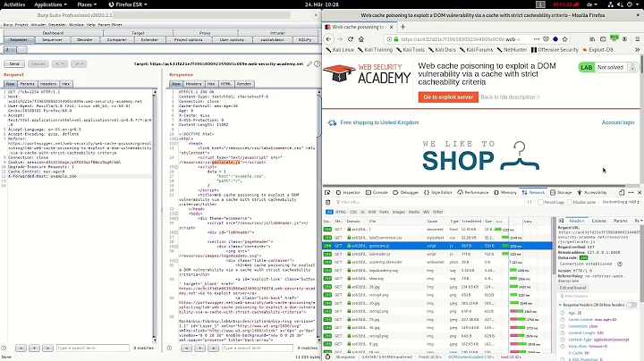Pick an element with devtools picker icon
Image resolution: width=644 pixels, height=361 pixels.
click(x=327, y=192)
